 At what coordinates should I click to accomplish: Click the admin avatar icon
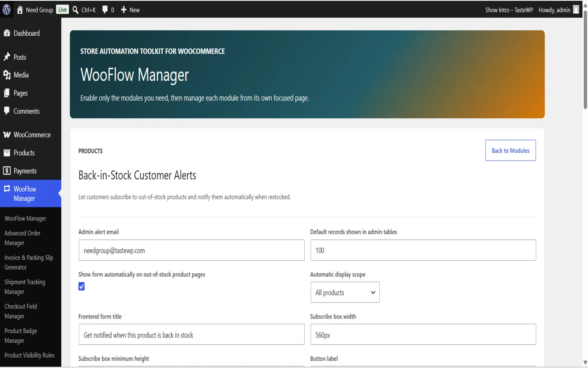tap(576, 10)
